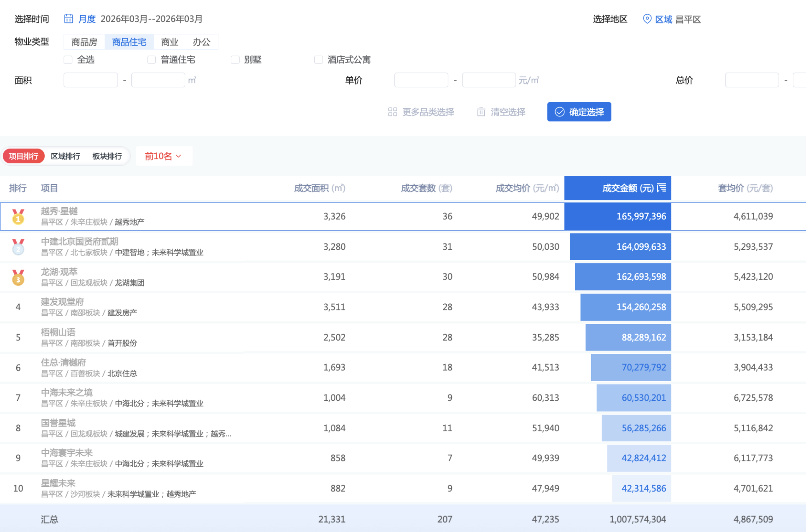This screenshot has width=806, height=532.
Task: Open the 越秀·星樾 project link
Action: coord(59,211)
